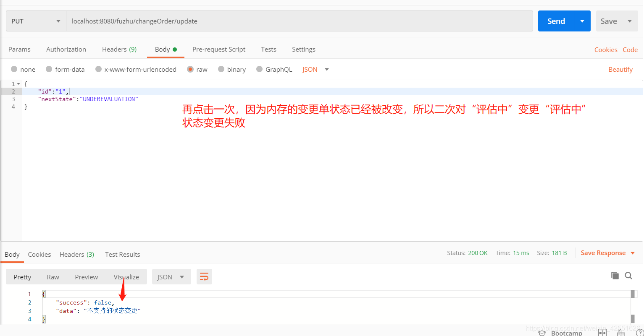
Task: Switch response view to Preview
Action: point(87,277)
